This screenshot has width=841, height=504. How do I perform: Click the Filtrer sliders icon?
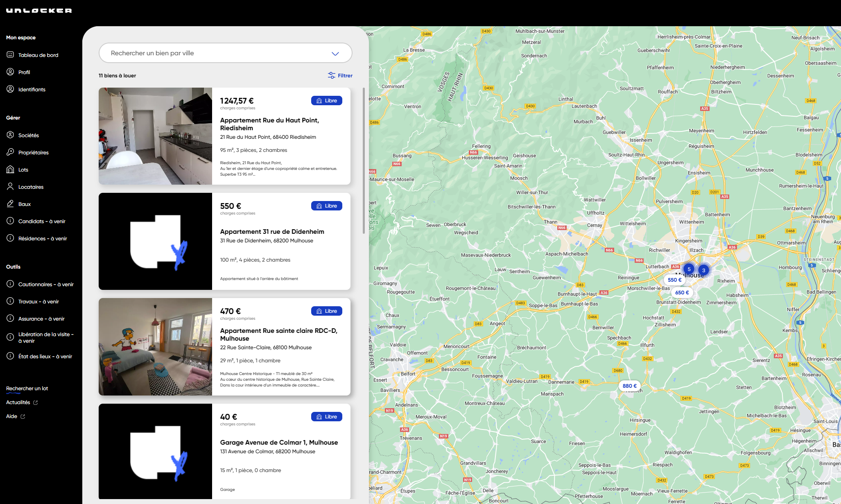coord(331,75)
